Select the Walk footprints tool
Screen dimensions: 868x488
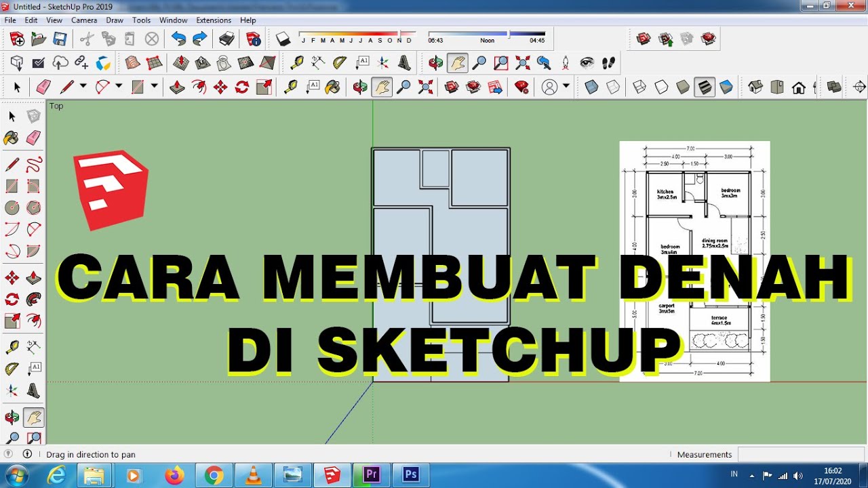click(609, 63)
